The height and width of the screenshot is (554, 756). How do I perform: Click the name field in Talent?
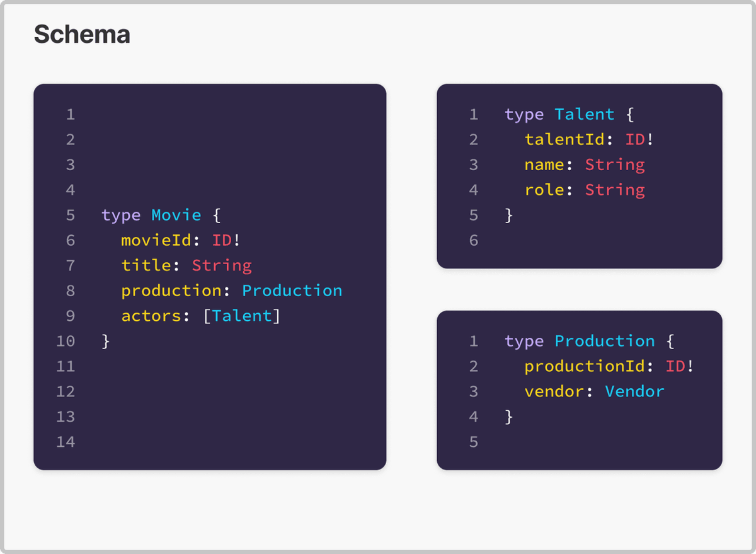pyautogui.click(x=544, y=164)
